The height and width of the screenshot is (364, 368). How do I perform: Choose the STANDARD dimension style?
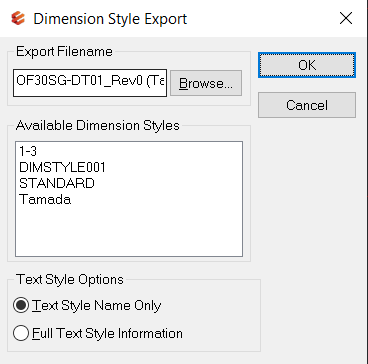point(57,183)
